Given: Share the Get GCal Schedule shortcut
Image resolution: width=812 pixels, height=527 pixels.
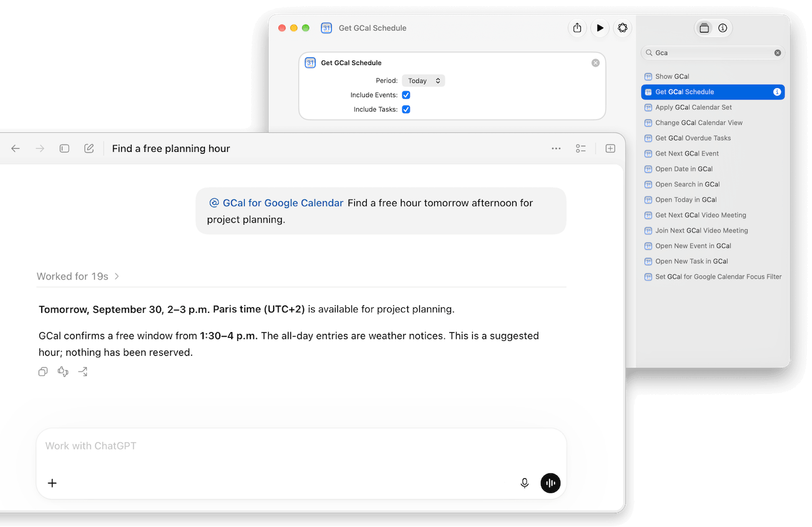Looking at the screenshot, I should click(577, 28).
